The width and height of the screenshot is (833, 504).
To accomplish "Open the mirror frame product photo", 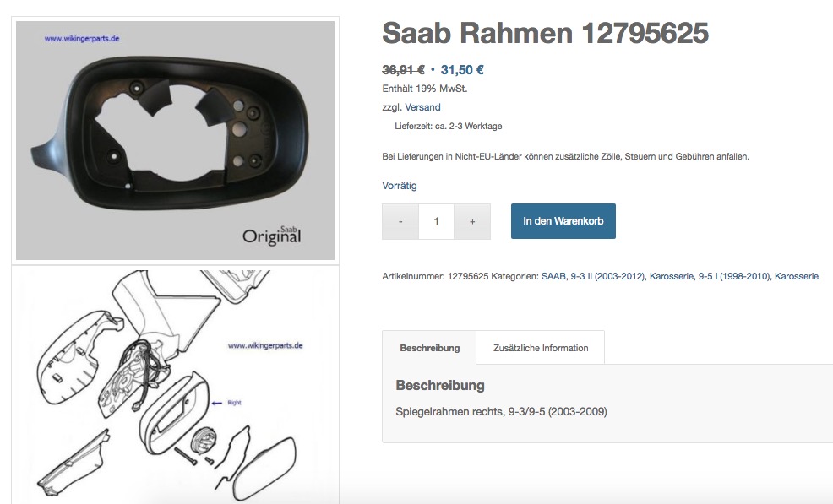I will [x=176, y=140].
